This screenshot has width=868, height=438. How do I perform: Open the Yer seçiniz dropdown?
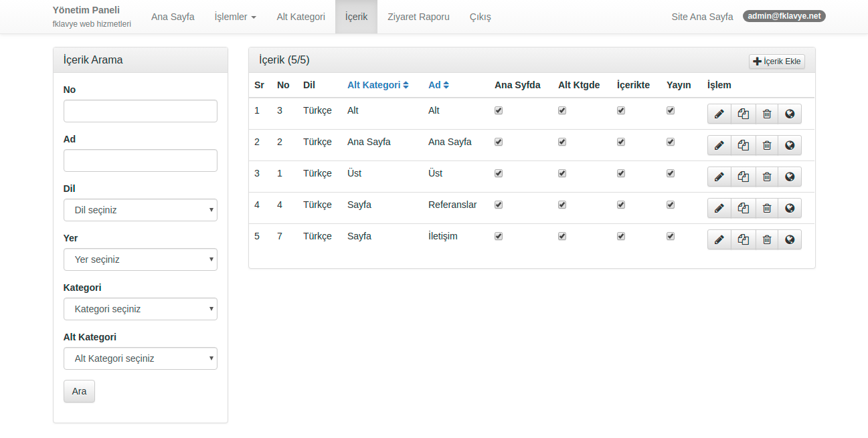pos(141,259)
